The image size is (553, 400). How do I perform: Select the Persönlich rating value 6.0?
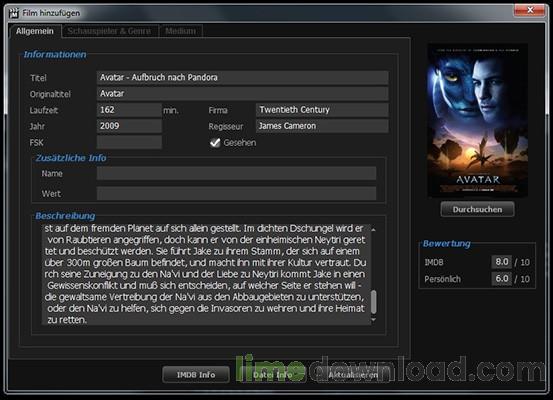[x=502, y=279]
